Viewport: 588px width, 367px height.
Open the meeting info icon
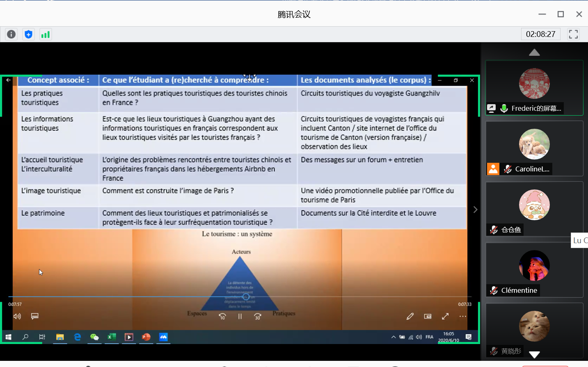[11, 34]
